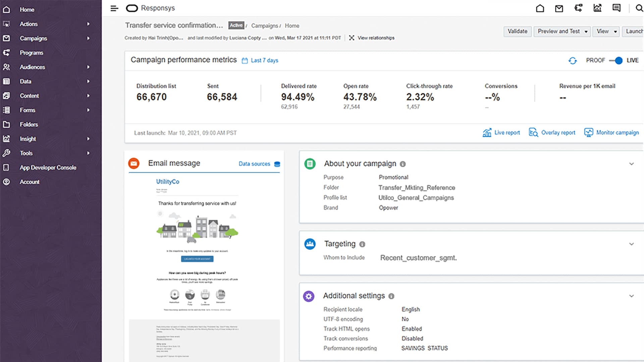
Task: Click the email icon in the top navigation
Action: coord(559,8)
